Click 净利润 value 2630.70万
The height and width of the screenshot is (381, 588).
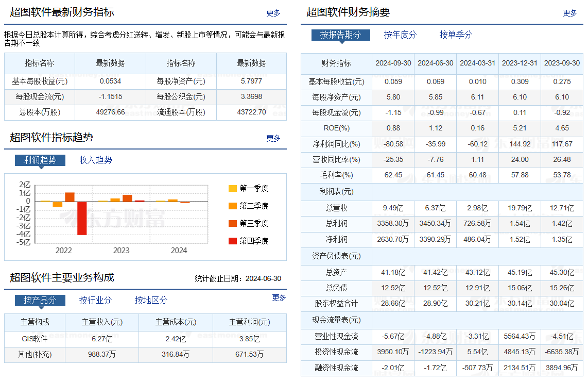click(x=393, y=240)
